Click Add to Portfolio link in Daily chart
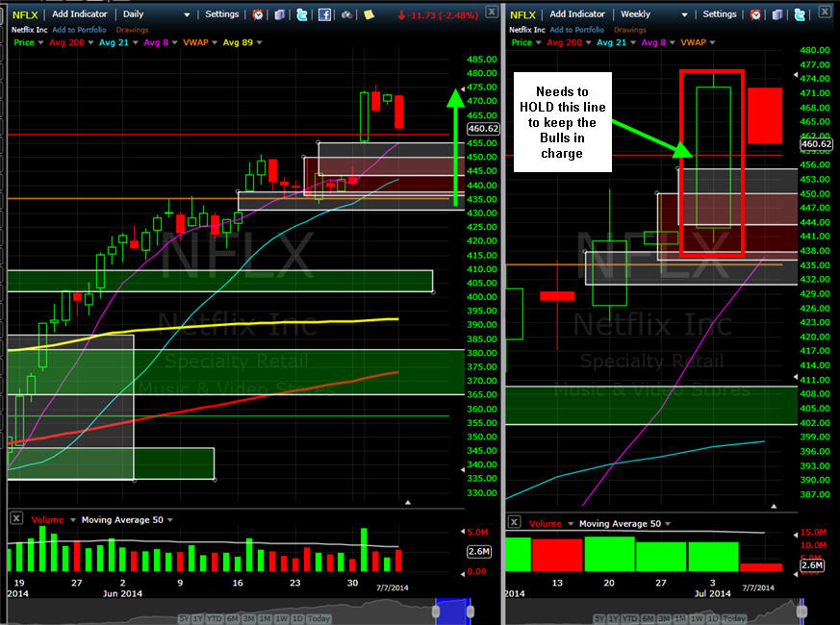The image size is (840, 625). (79, 30)
